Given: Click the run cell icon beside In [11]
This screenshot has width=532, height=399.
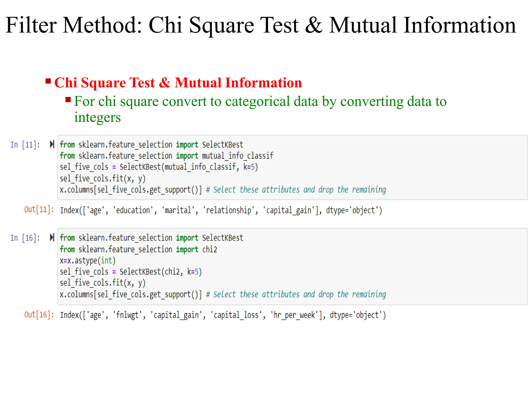Looking at the screenshot, I should [x=52, y=144].
